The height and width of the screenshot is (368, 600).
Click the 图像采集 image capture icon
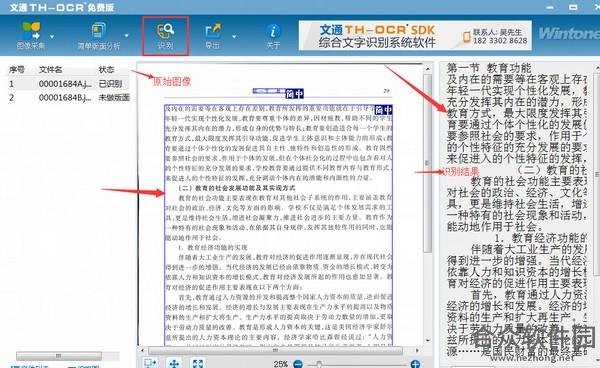tap(31, 31)
